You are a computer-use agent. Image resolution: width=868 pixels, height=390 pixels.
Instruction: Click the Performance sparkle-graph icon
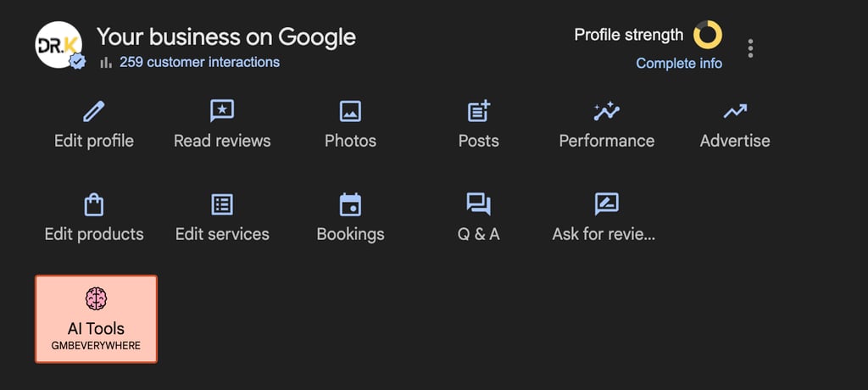[607, 111]
